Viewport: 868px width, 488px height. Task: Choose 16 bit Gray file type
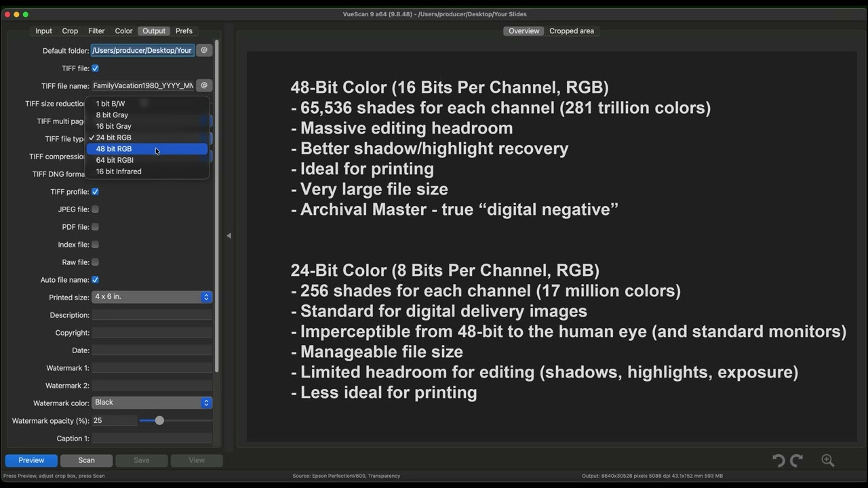click(x=147, y=126)
